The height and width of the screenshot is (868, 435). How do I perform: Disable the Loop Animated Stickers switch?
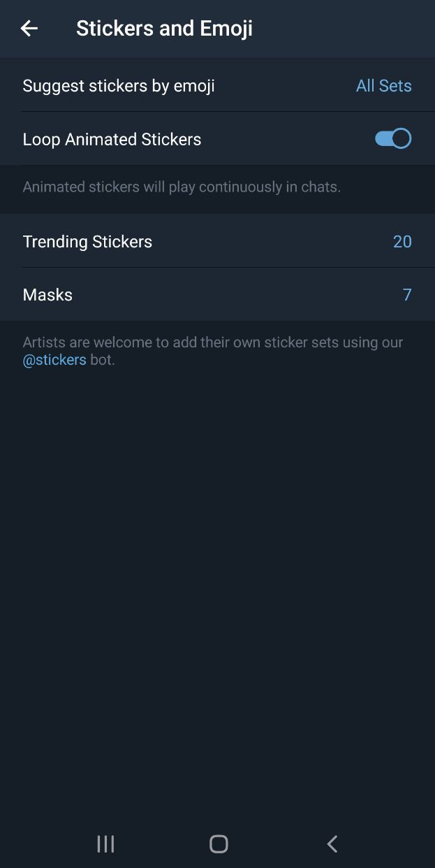click(x=393, y=138)
